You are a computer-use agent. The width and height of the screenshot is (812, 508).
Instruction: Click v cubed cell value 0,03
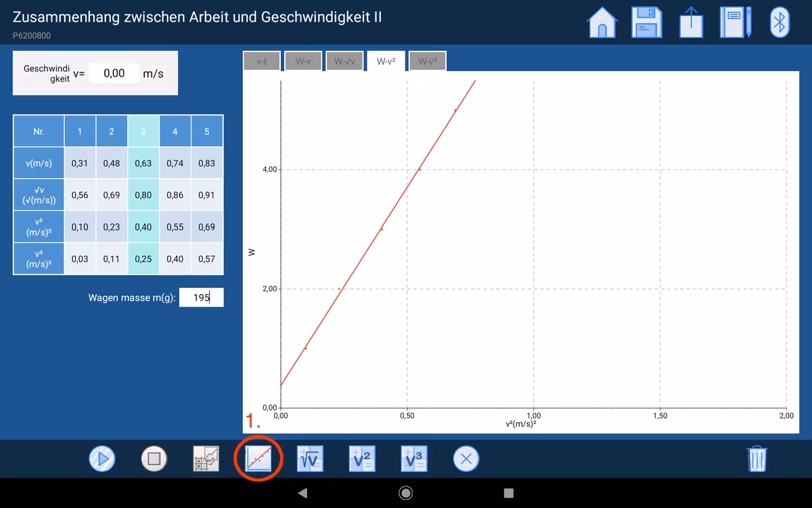[80, 259]
